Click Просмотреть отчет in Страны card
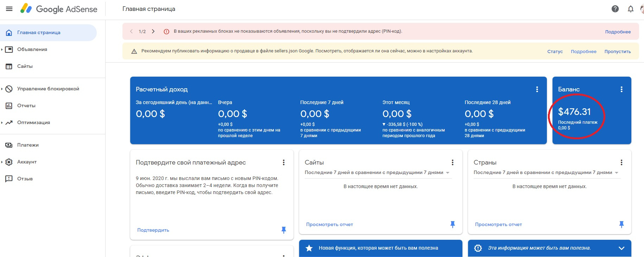 [498, 224]
